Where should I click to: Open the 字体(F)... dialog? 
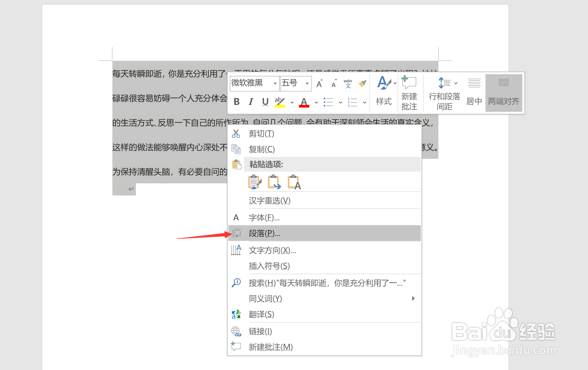pos(324,218)
